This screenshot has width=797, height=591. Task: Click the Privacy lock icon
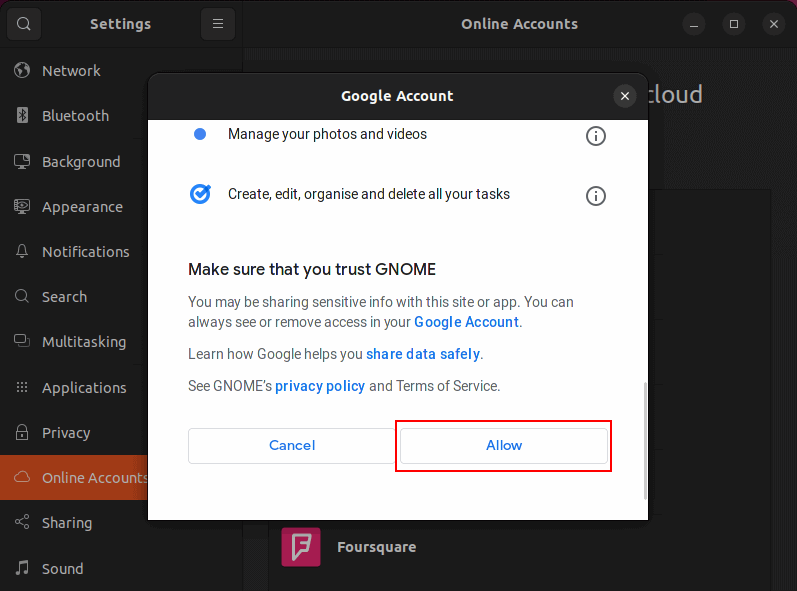[x=22, y=432]
